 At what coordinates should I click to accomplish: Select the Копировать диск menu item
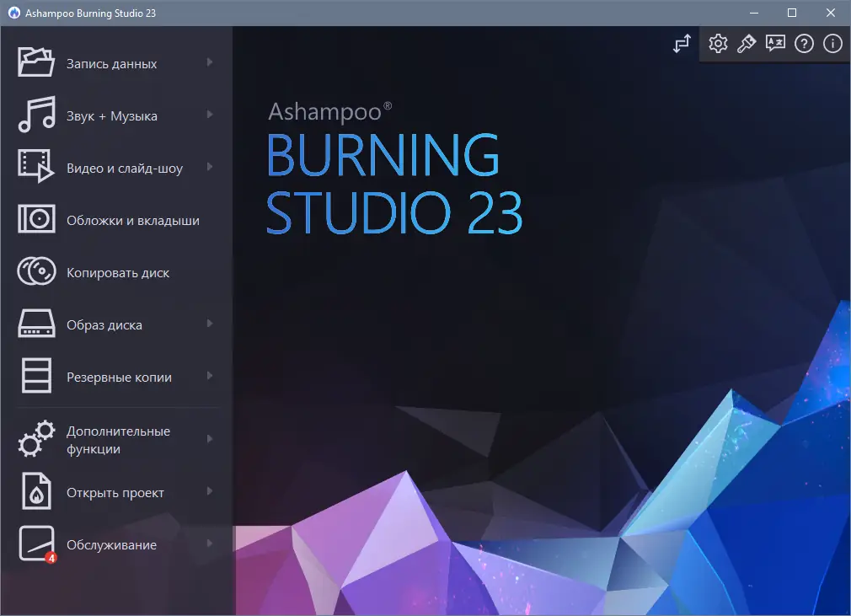tap(118, 271)
